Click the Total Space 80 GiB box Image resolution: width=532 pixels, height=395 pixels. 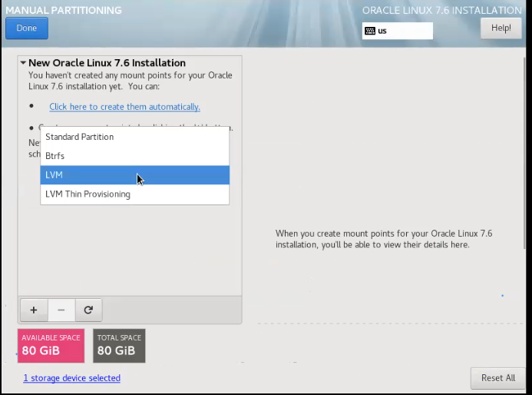(119, 346)
